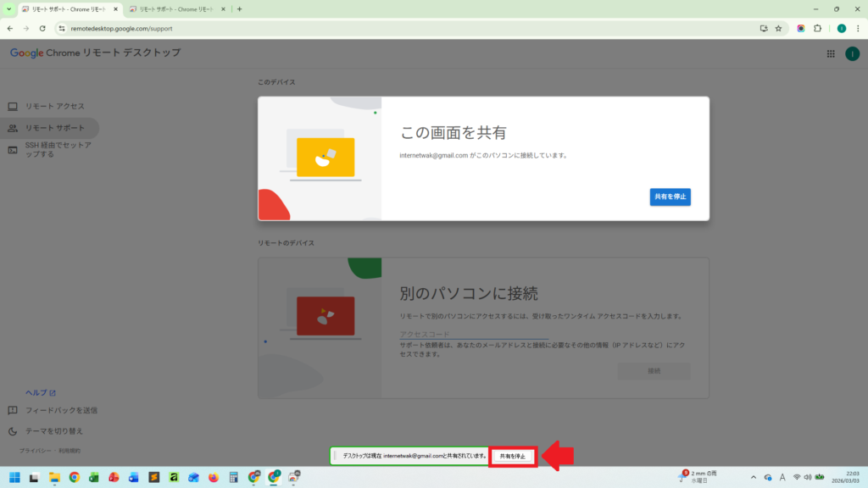Viewport: 868px width, 488px height.
Task: Toggle theme with テーマを切り替え
Action: click(53, 430)
